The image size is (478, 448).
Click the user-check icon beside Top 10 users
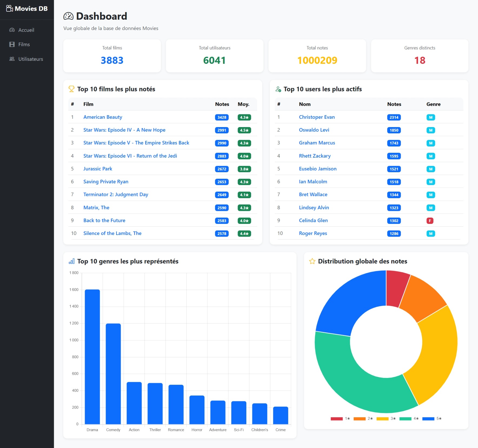[278, 89]
